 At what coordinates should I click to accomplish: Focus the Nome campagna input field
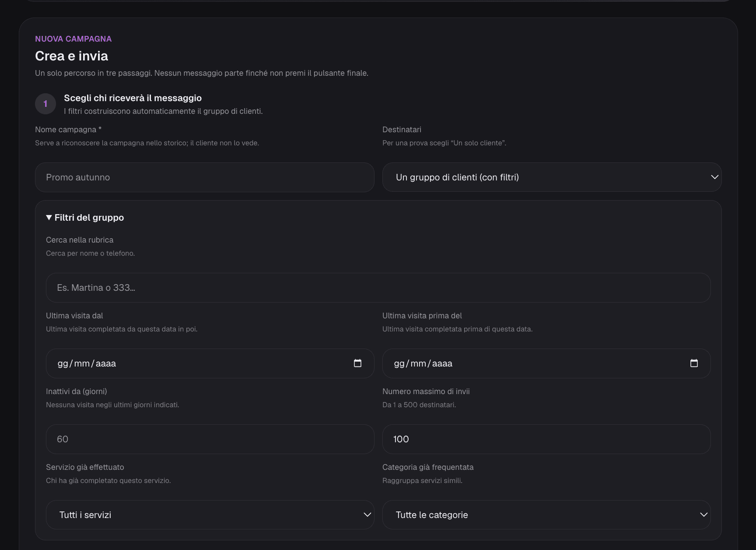coord(204,177)
